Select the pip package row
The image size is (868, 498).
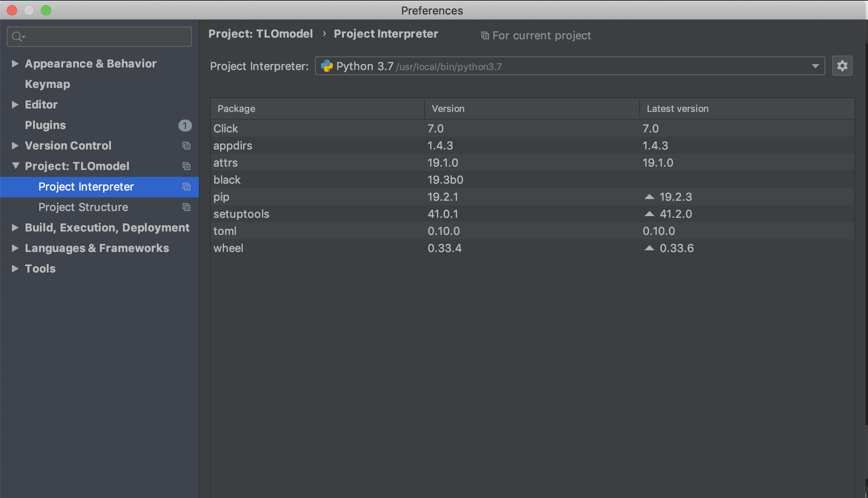click(x=533, y=197)
